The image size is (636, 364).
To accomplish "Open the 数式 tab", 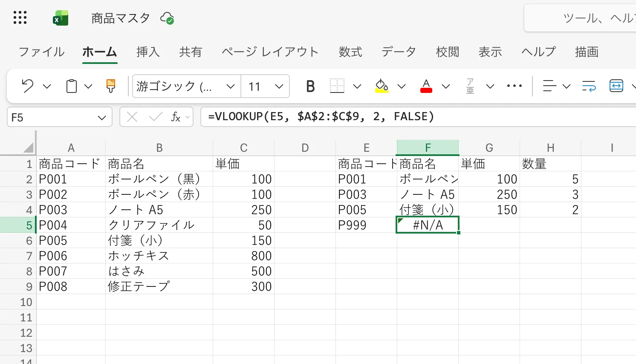I will [x=350, y=52].
